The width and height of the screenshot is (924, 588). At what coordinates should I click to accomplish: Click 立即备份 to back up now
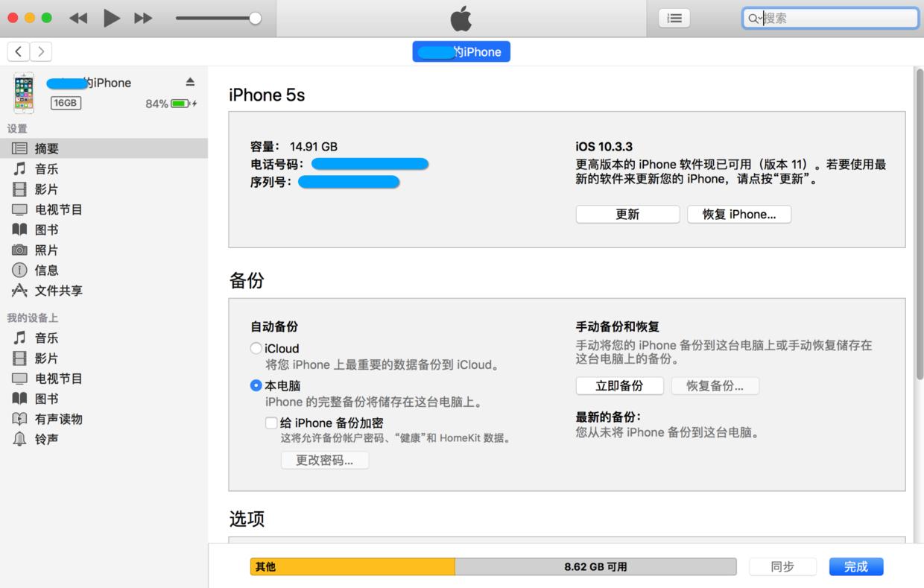tap(619, 385)
